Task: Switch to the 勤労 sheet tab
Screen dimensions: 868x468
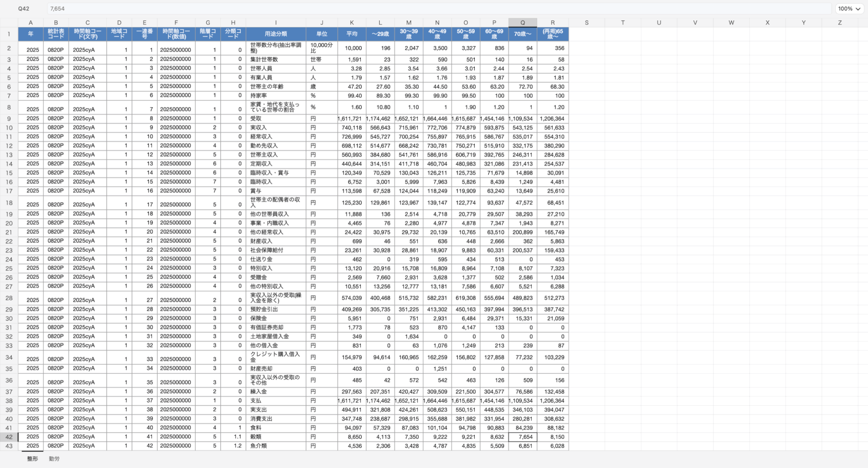Action: 54,459
